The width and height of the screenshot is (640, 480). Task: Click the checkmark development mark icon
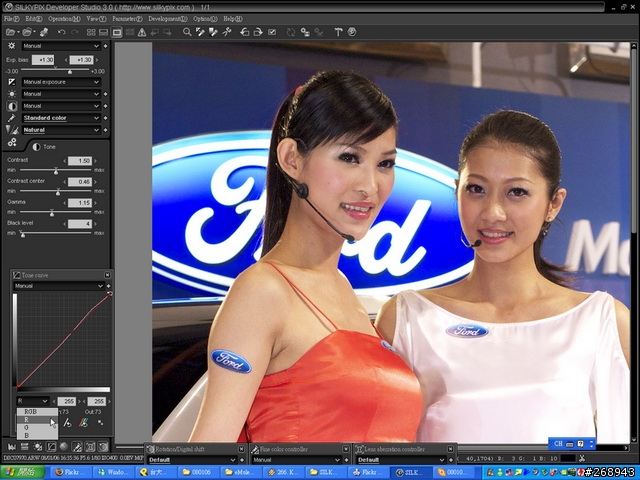(272, 32)
